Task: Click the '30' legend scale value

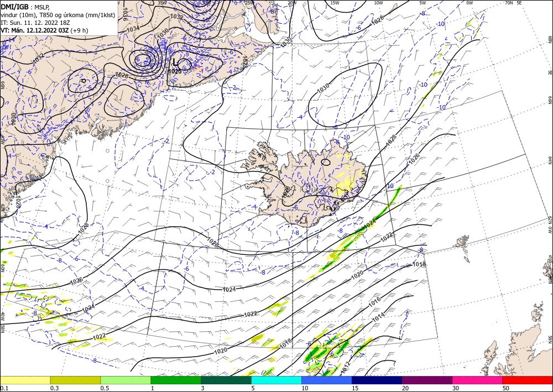Action: 456,388
